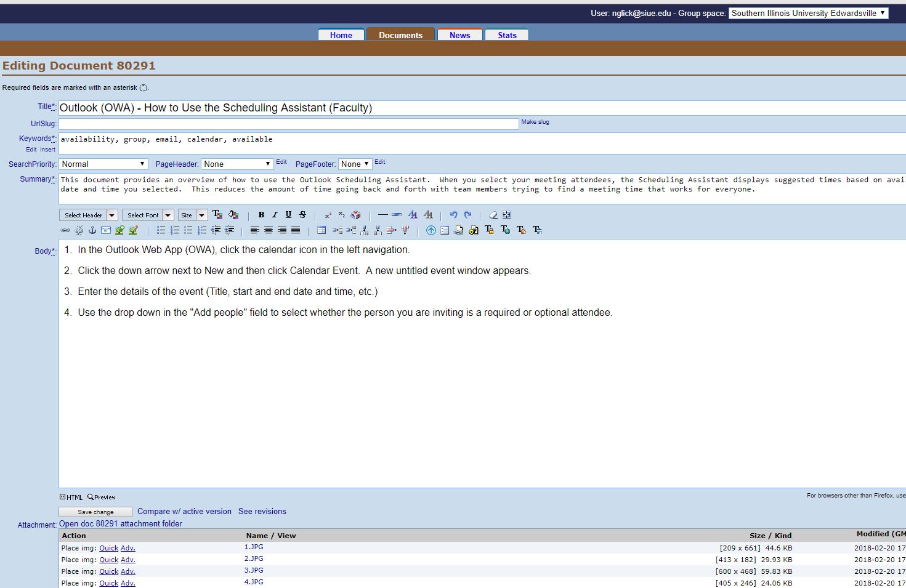Open the See revisions link

tap(262, 511)
